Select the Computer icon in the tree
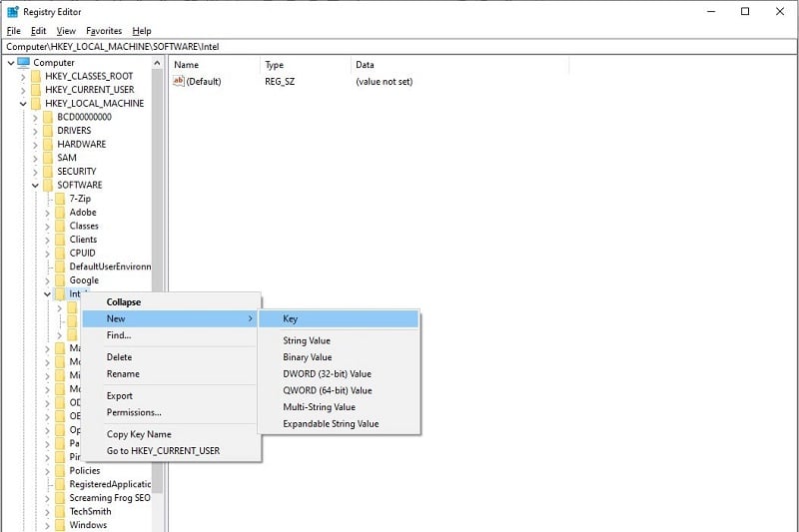Viewport: 799px width, 532px height. coord(23,62)
